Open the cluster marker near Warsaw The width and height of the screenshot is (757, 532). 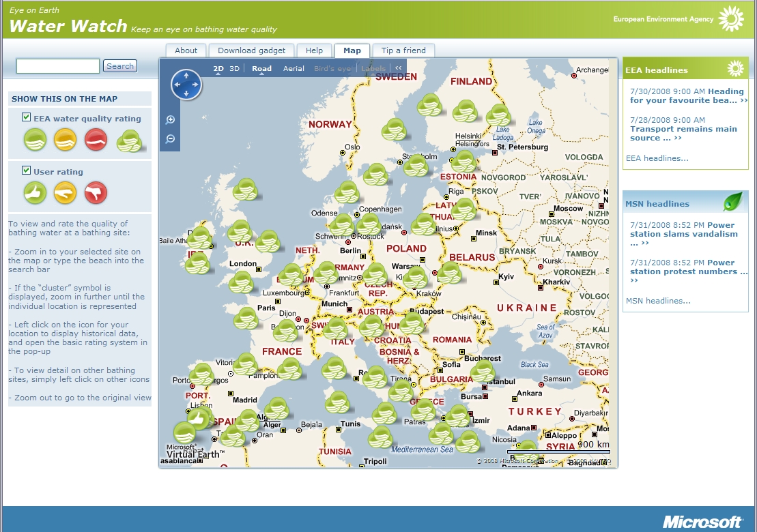[x=415, y=277]
